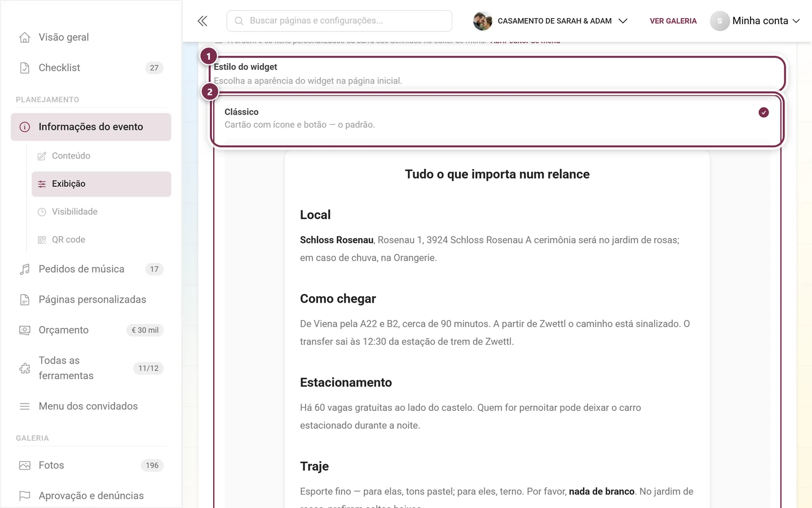Click the search field for pages and settings
The width and height of the screenshot is (812, 508).
[339, 21]
